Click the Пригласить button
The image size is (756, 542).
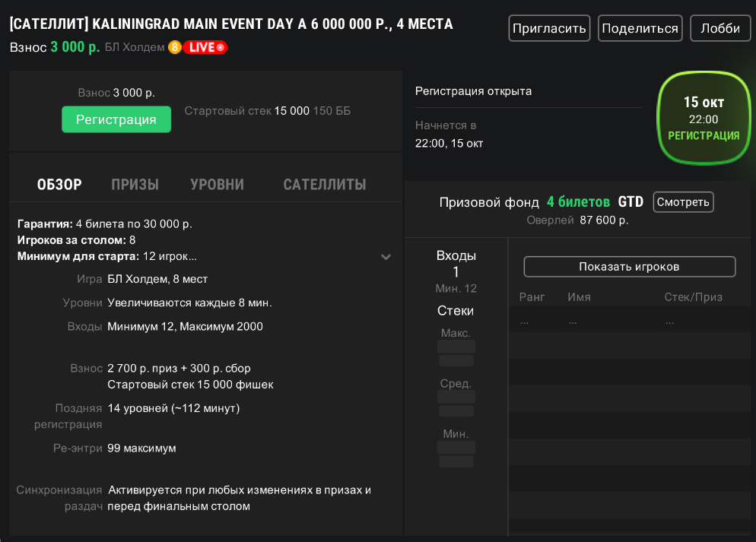point(549,29)
